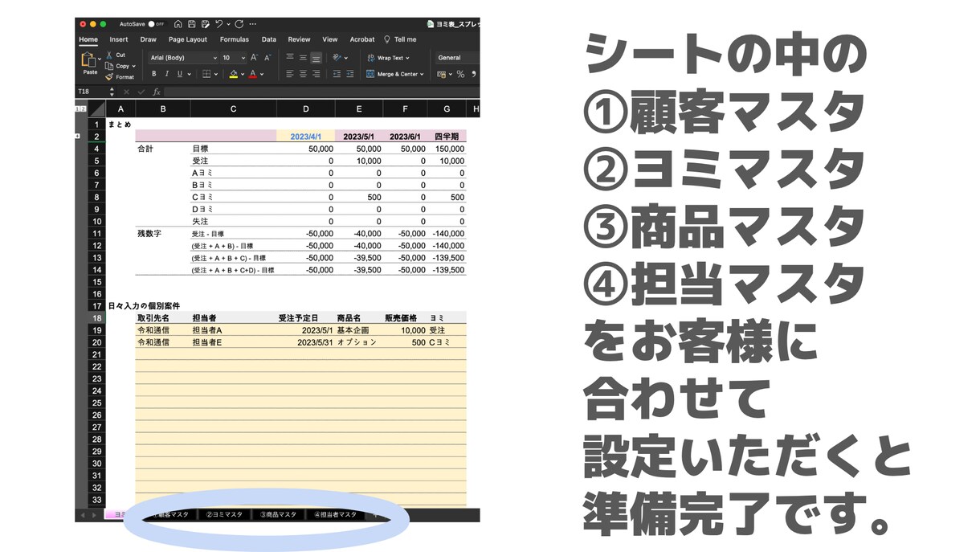Screen dimensions: 980x552
Task: Apply the yellow Fill Color swatch
Action: pyautogui.click(x=233, y=74)
